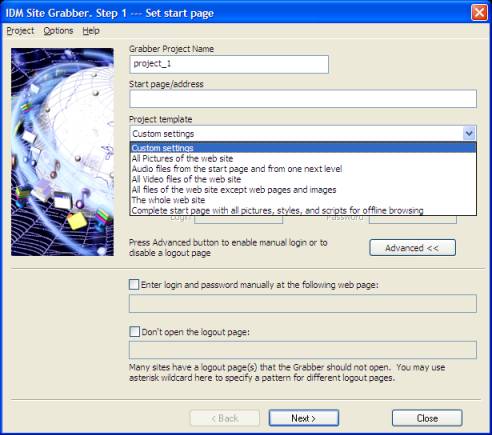
Task: Choose All Video files of the web site
Action: pyautogui.click(x=303, y=179)
